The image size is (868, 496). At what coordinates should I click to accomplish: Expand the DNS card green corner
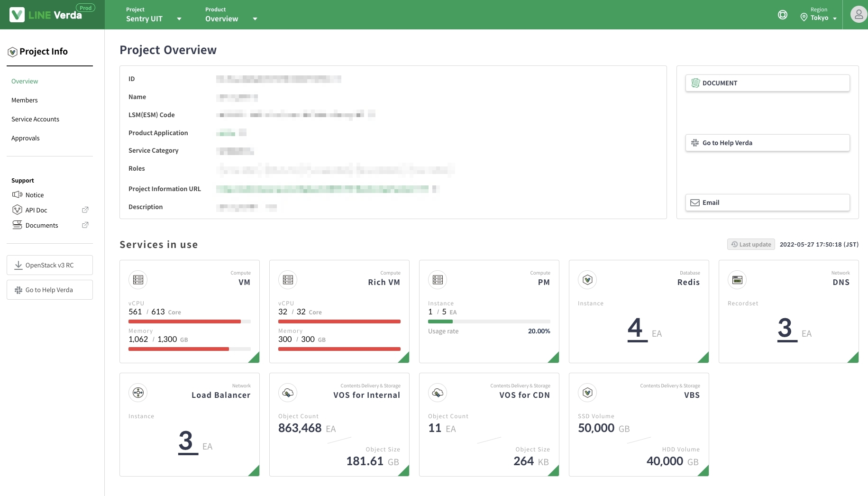[x=854, y=358]
